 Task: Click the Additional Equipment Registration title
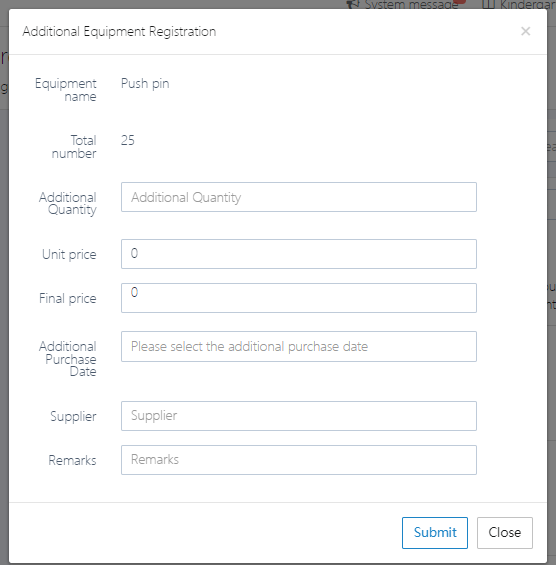tap(119, 32)
